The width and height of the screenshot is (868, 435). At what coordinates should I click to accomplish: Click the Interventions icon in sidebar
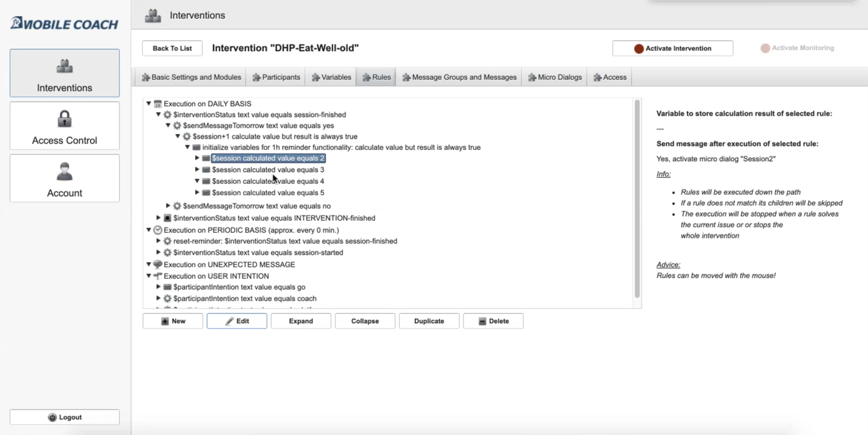pos(65,66)
